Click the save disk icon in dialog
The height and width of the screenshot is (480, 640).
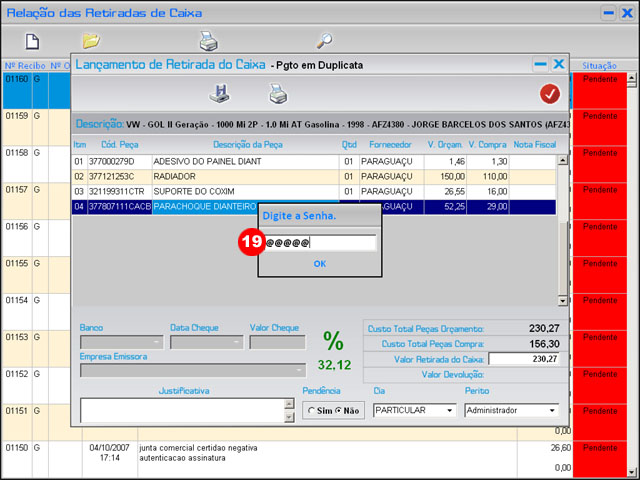pyautogui.click(x=219, y=94)
